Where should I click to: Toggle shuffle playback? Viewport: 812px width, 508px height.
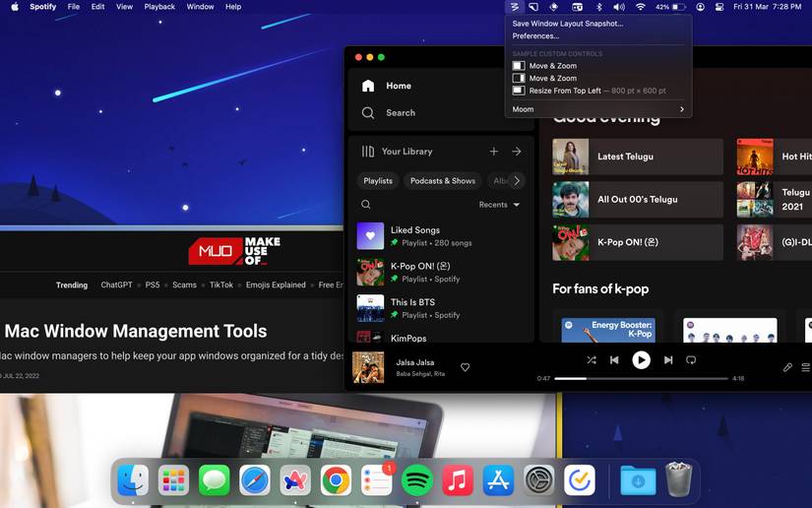coord(592,360)
